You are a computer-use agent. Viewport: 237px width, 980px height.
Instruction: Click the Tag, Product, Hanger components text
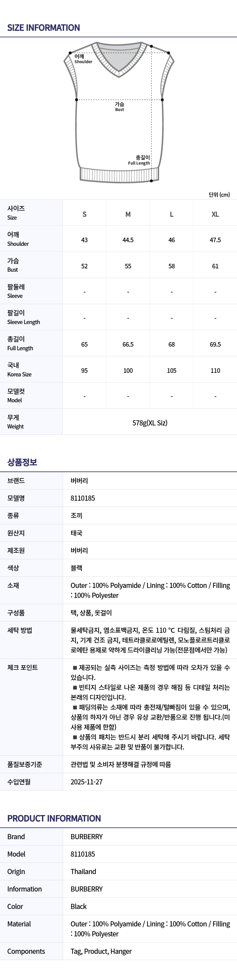pos(101,951)
